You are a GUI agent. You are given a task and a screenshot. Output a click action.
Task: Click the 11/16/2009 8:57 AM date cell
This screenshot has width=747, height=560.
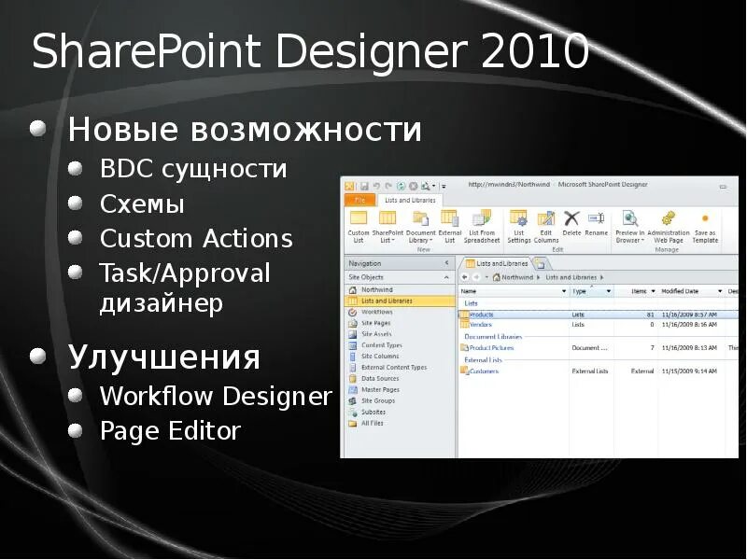click(x=689, y=315)
